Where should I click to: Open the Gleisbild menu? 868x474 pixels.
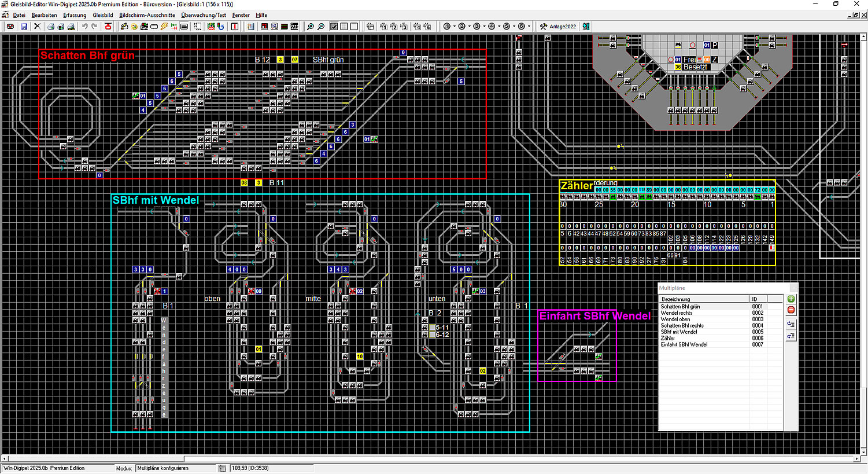click(103, 15)
